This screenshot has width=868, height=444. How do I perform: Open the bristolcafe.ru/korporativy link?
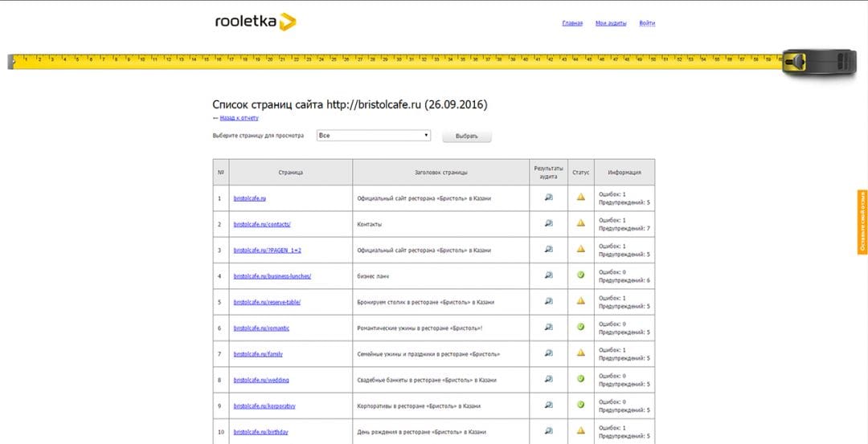264,405
